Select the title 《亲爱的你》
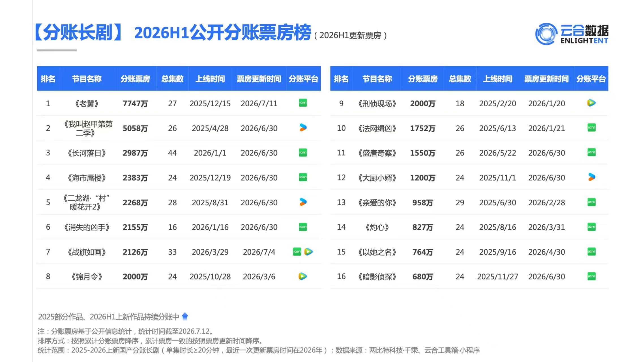Screen dimensions: 644x362 click(377, 202)
